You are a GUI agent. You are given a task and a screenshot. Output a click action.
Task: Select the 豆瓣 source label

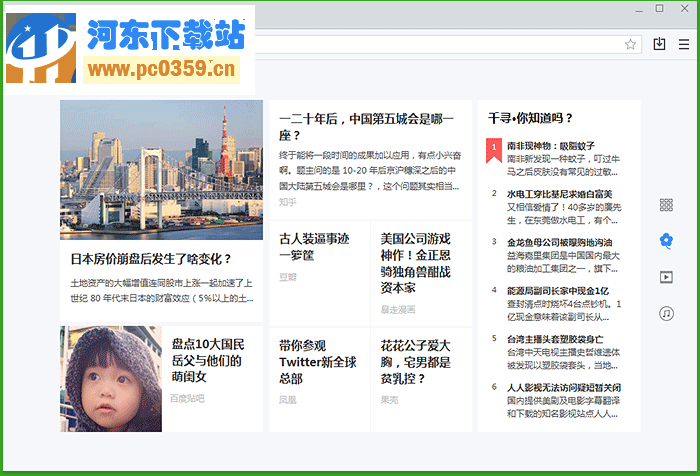pyautogui.click(x=288, y=277)
